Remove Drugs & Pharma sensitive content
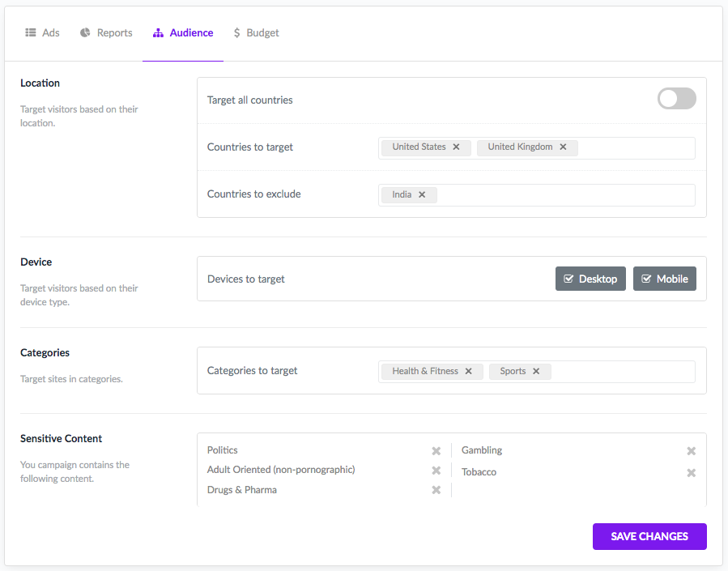The width and height of the screenshot is (728, 571). (436, 490)
